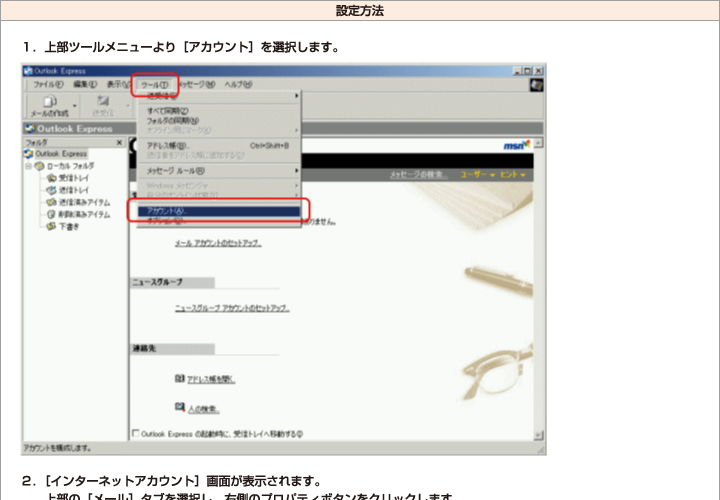Viewport: 720px width, 500px height.
Task: Click the Ctrl+Shift+B shortcut text
Action: click(270, 146)
